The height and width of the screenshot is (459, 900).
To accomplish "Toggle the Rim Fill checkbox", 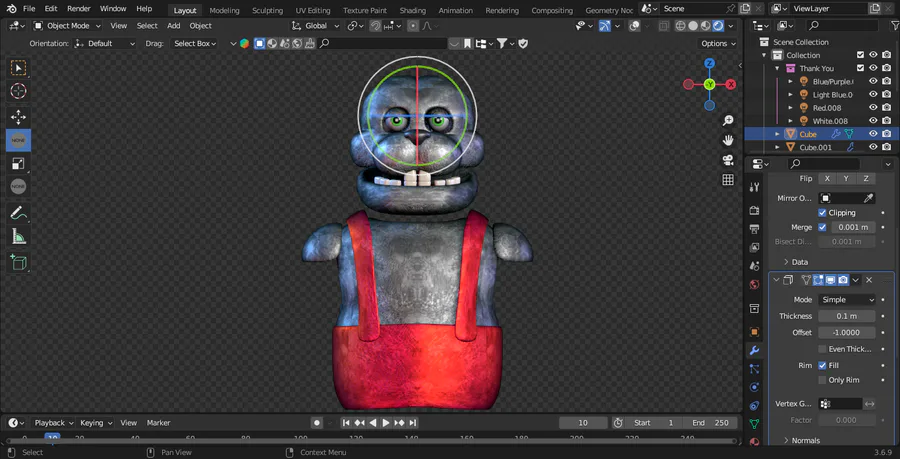I will pos(822,365).
